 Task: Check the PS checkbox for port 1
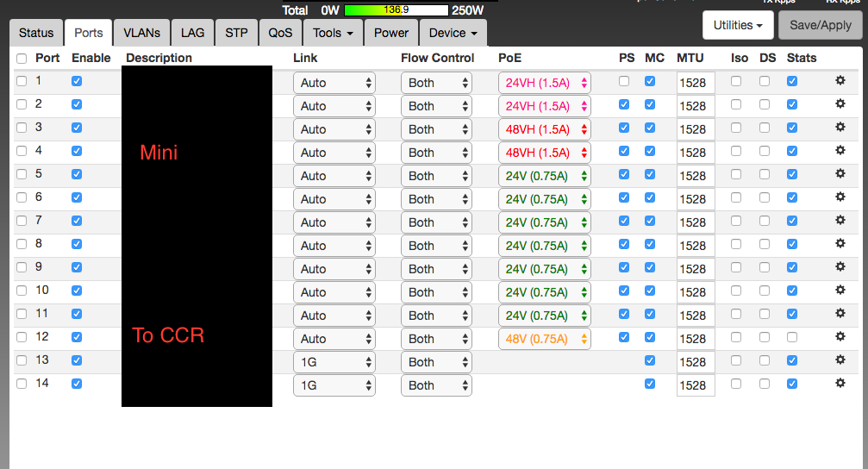point(624,81)
